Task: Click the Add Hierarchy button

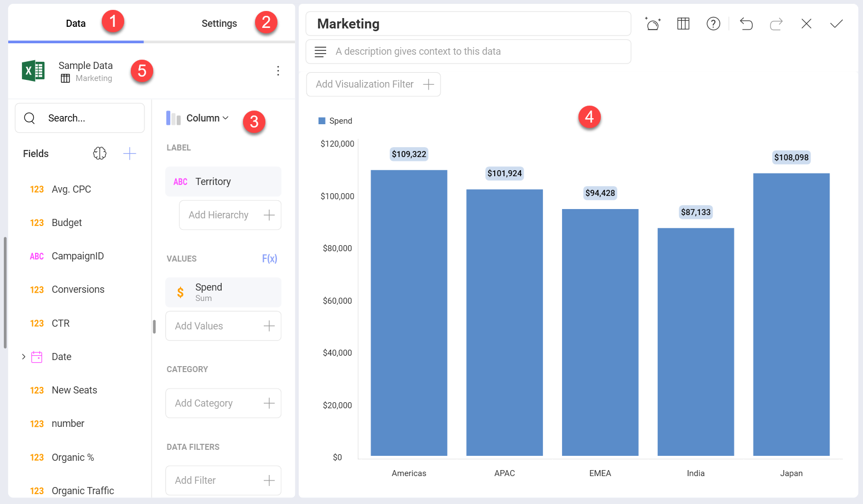Action: [230, 215]
